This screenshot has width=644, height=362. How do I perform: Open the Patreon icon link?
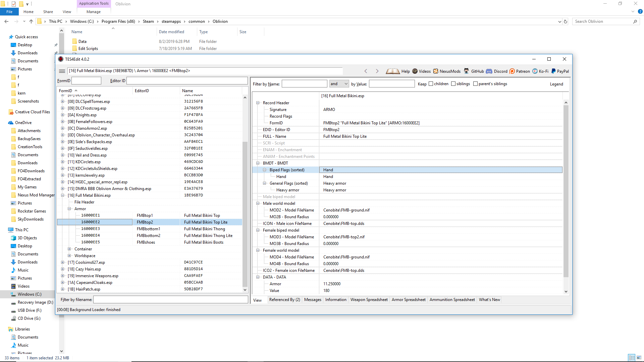point(512,71)
